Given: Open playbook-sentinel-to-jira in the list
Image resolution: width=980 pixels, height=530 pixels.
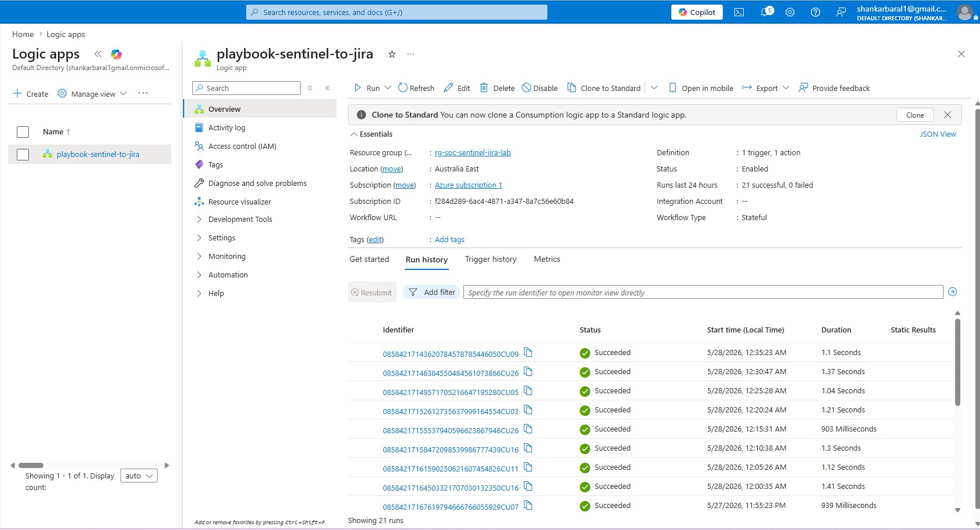Looking at the screenshot, I should 98,154.
